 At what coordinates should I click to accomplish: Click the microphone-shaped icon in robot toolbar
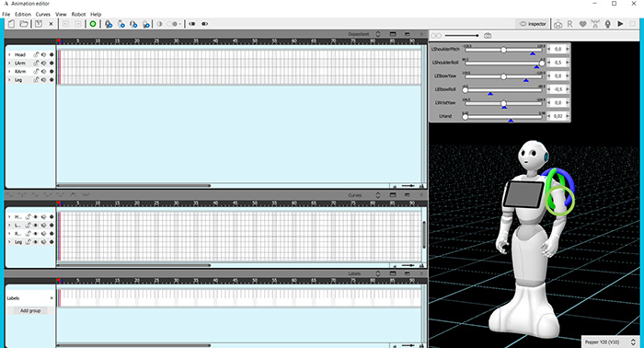[608, 24]
